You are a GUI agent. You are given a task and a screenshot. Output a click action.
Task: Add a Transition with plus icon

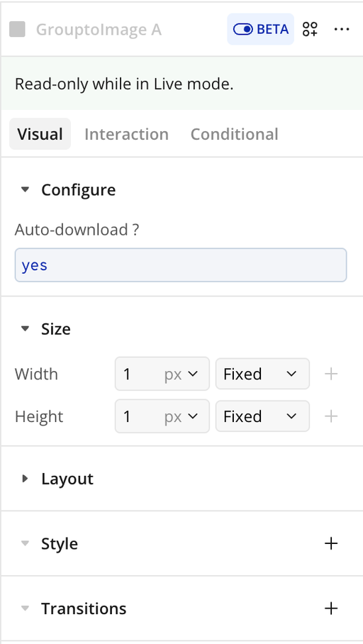click(331, 609)
